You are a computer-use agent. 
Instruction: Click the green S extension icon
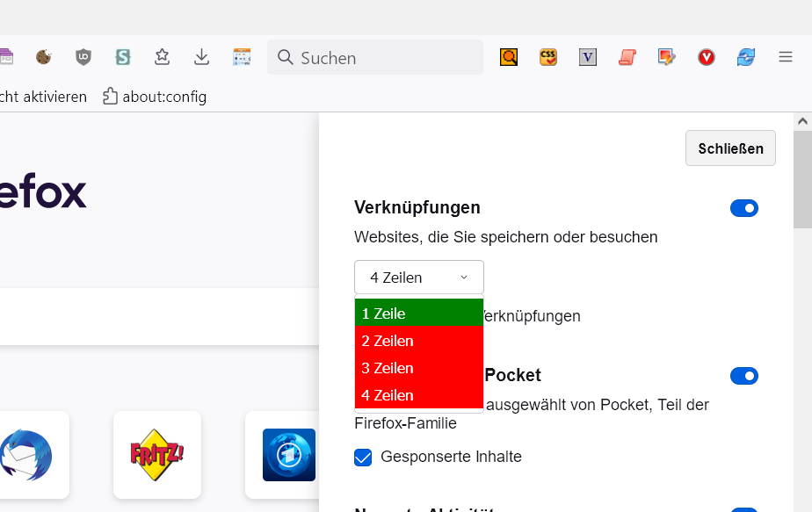pos(123,57)
